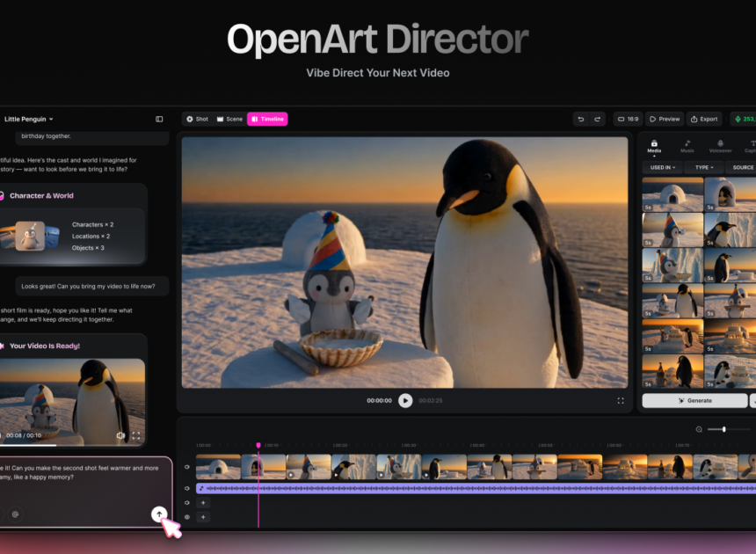756x554 pixels.
Task: Toggle the left chat sidebar panel icon
Action: click(x=159, y=119)
